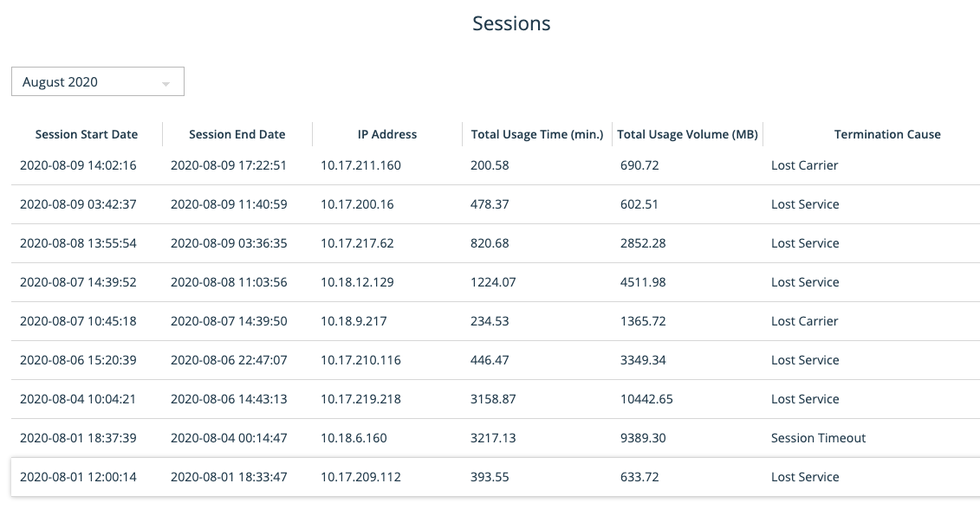Click Lost Service for 10.17.209.112 session
The height and width of the screenshot is (522, 980).
point(805,477)
